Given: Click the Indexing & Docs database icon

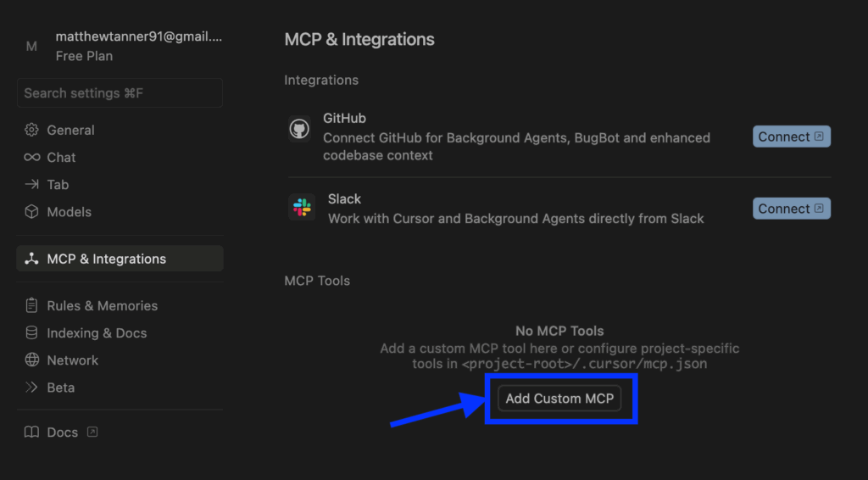Looking at the screenshot, I should click(31, 332).
